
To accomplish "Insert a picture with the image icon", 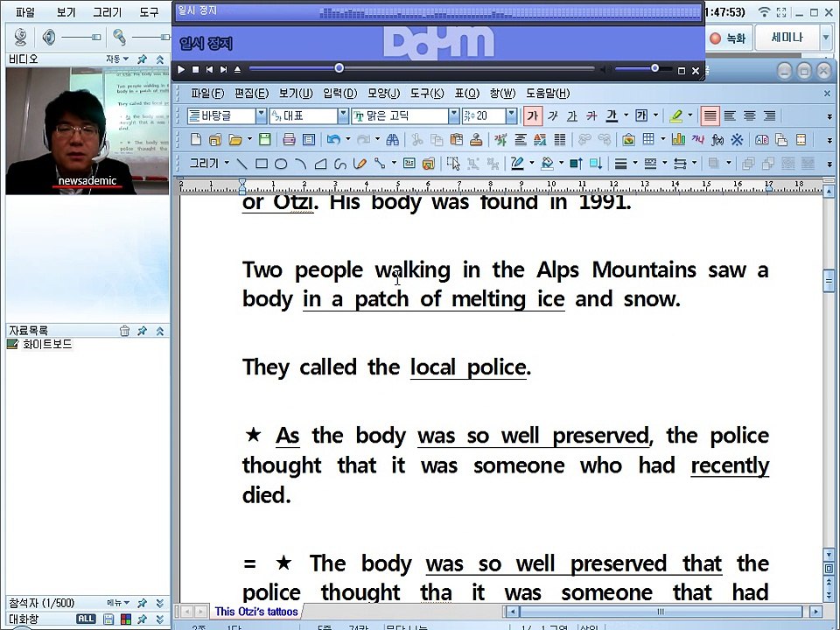I will pos(628,140).
